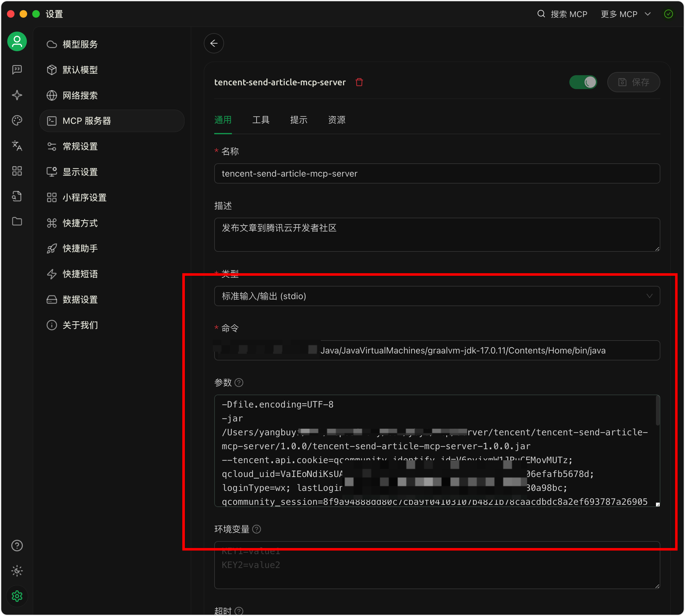Go back with the arrow button
The width and height of the screenshot is (685, 616).
[214, 43]
